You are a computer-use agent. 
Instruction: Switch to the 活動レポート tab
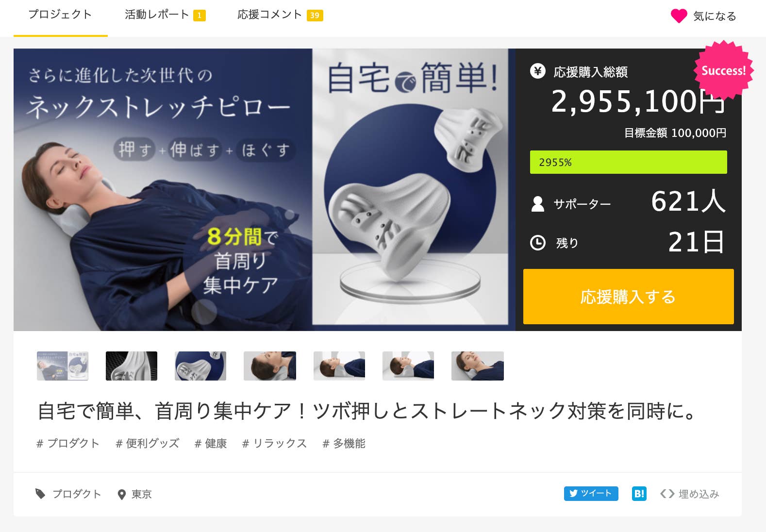[x=165, y=15]
